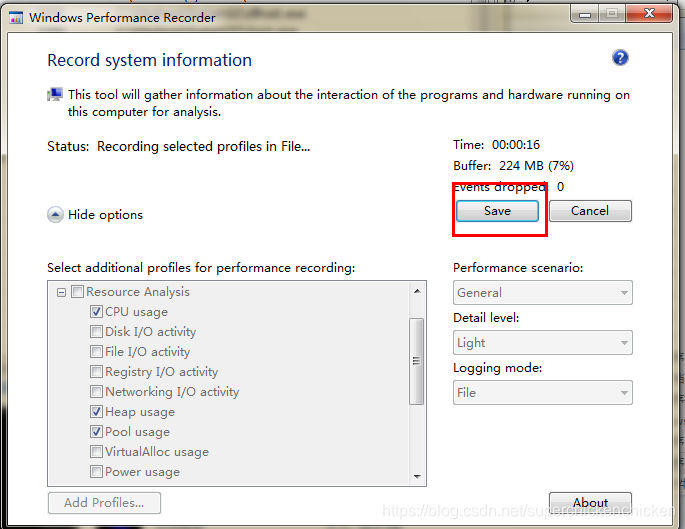This screenshot has width=685, height=529.
Task: Cancel the recording in progress
Action: (590, 211)
